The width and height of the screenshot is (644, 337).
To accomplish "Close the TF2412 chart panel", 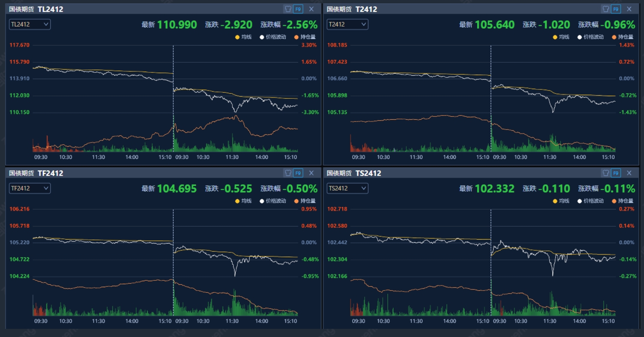I will (311, 173).
